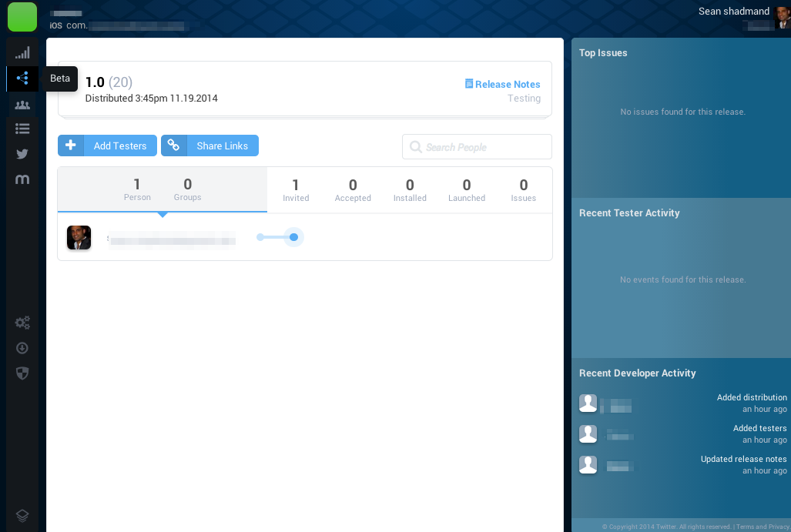This screenshot has height=532, width=791.
Task: Click the download arrow icon in sidebar
Action: click(x=22, y=348)
